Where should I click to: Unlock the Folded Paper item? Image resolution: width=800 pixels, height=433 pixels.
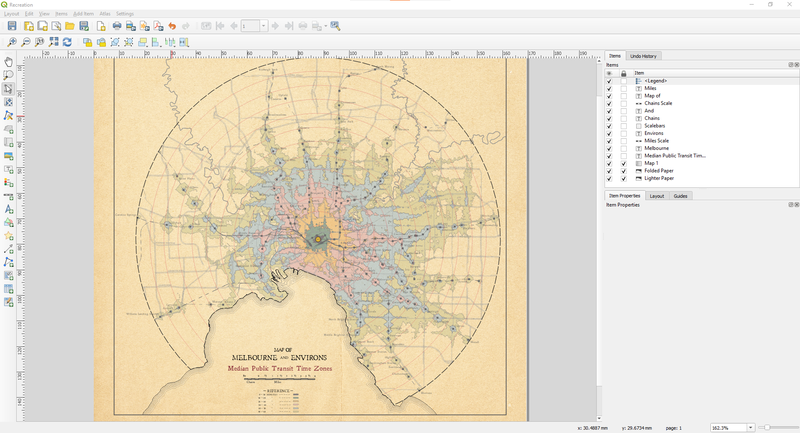pyautogui.click(x=623, y=171)
